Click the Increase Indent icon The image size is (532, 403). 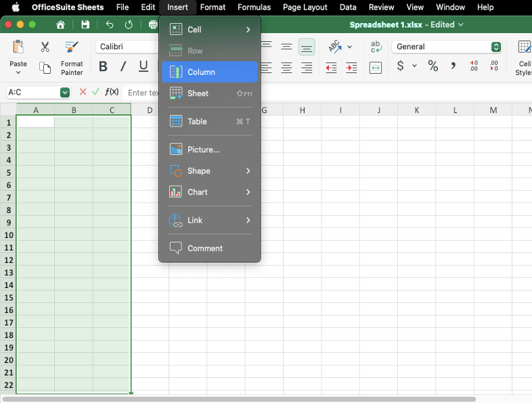pyautogui.click(x=351, y=68)
